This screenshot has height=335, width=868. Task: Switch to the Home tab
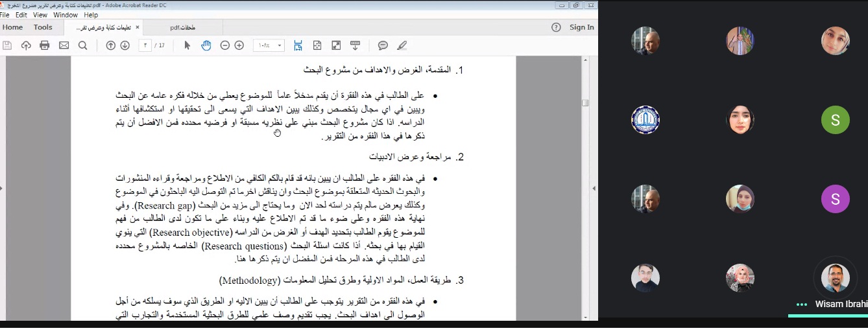click(x=12, y=27)
